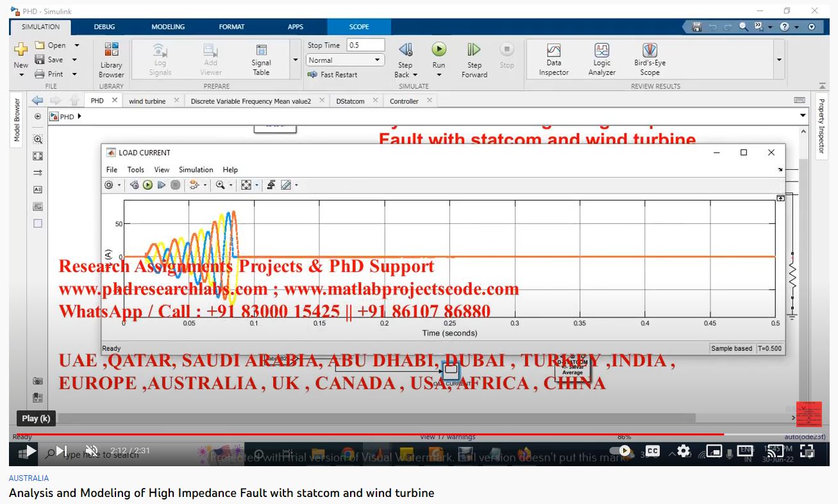Screen dimensions: 838x504
Task: Expand the Prepare gallery dropdown arrow
Action: (296, 60)
